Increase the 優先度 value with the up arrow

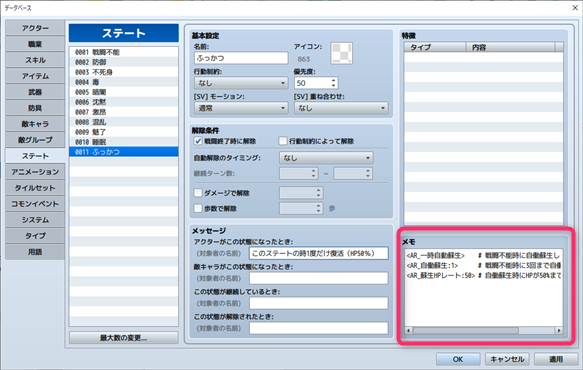[x=334, y=80]
